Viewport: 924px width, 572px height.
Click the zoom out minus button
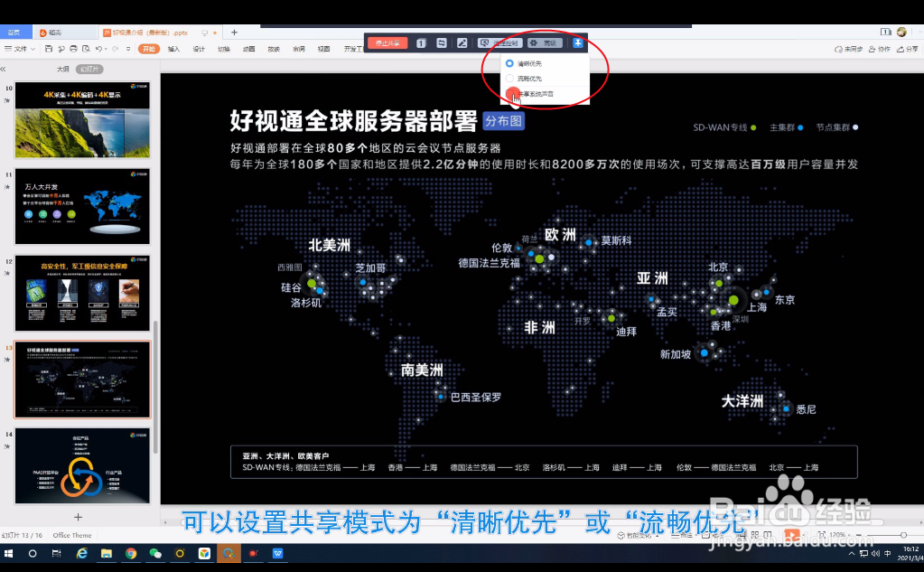(x=859, y=535)
